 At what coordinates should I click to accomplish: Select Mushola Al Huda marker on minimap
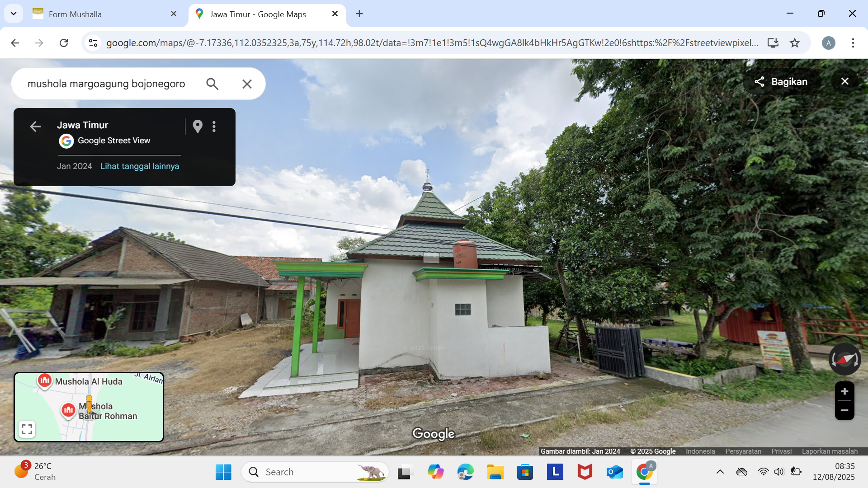point(44,381)
